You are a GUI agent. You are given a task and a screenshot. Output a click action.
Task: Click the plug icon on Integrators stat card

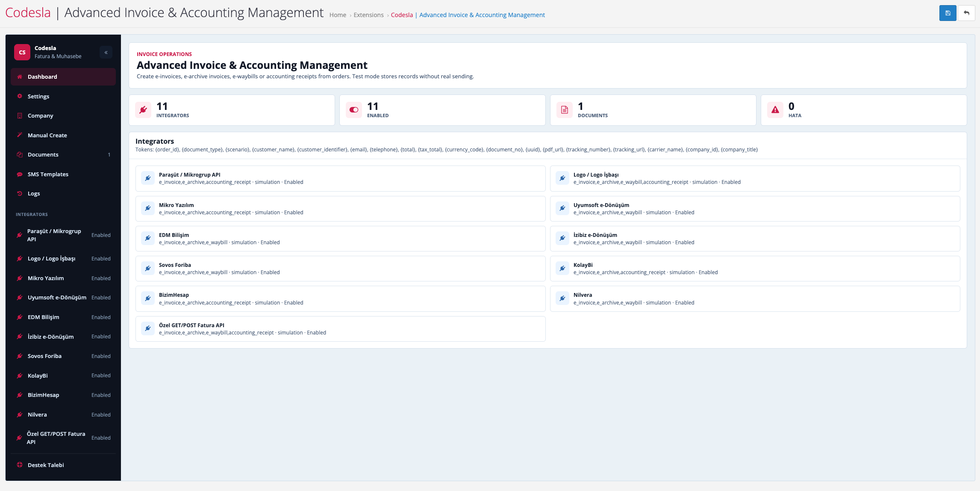[x=143, y=110]
